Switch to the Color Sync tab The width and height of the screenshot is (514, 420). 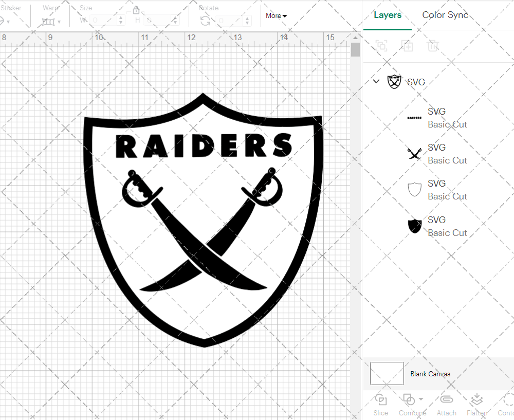445,15
